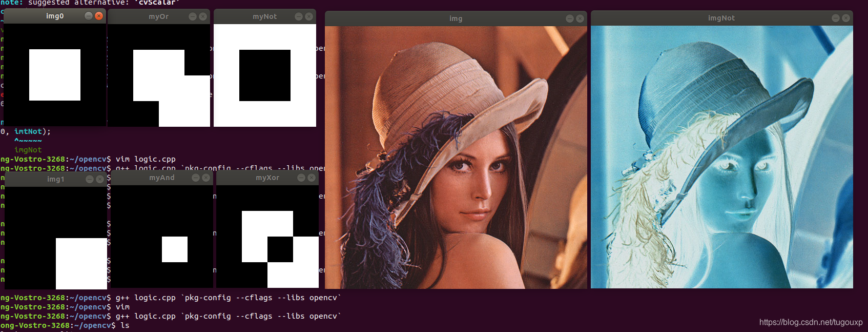Click the myAnd window title
The image size is (868, 332).
[x=162, y=178]
